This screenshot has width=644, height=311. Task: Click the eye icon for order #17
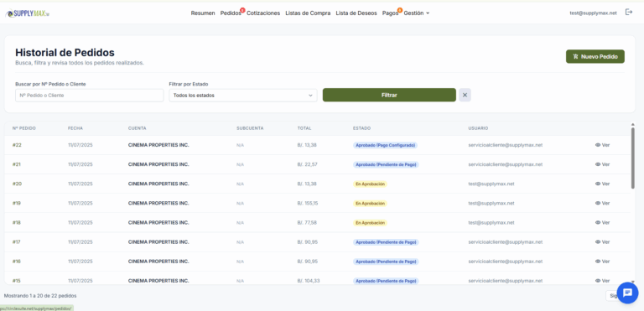point(598,242)
